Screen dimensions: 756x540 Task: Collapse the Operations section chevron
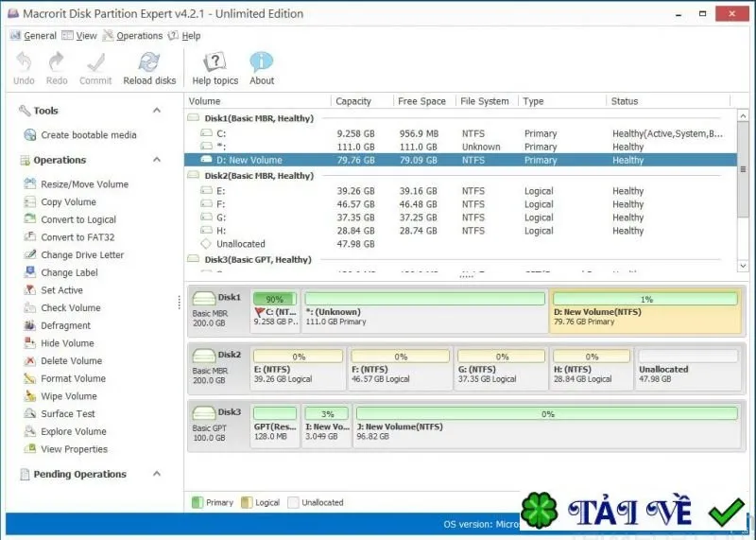coord(157,160)
